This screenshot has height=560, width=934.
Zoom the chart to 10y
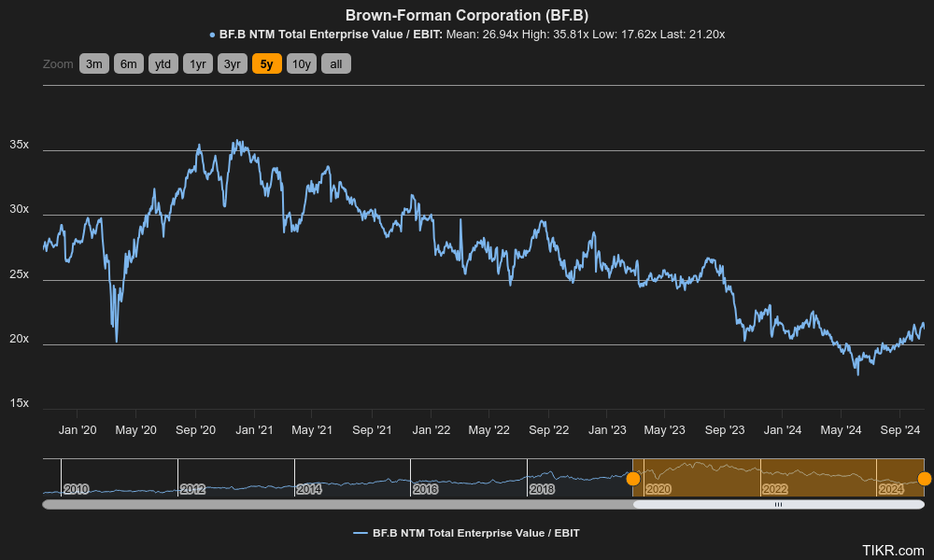(301, 64)
